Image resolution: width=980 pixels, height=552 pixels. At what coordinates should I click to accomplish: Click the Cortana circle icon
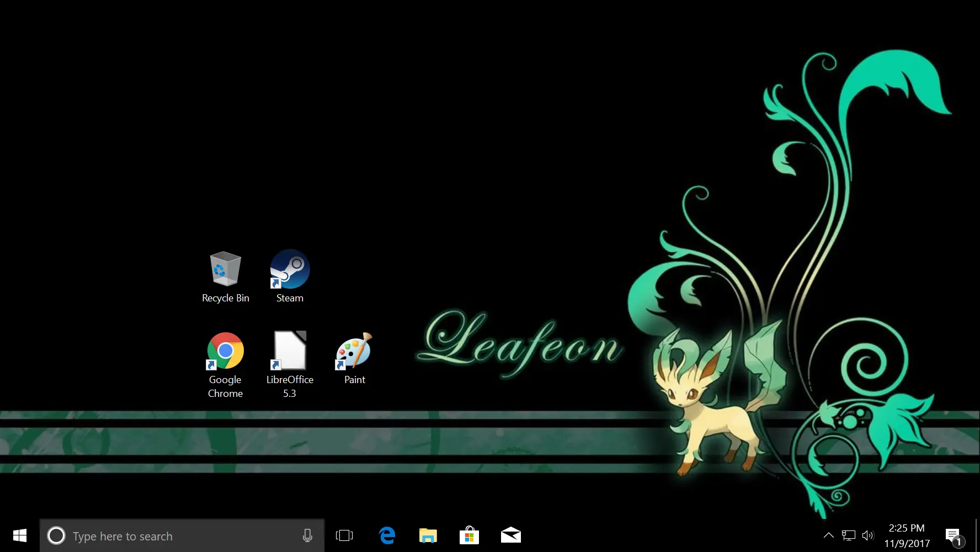point(56,535)
